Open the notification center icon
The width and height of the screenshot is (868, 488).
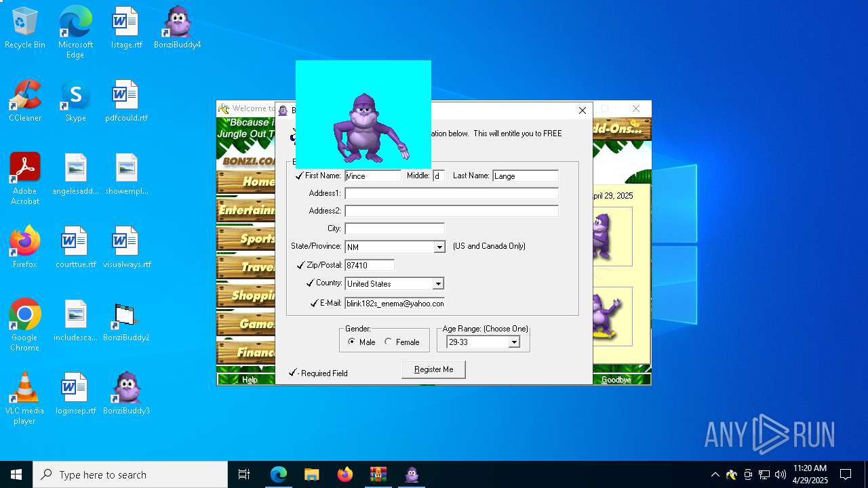[846, 474]
